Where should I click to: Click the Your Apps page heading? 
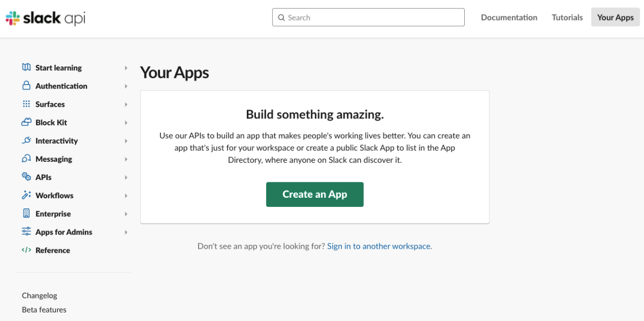(x=174, y=73)
